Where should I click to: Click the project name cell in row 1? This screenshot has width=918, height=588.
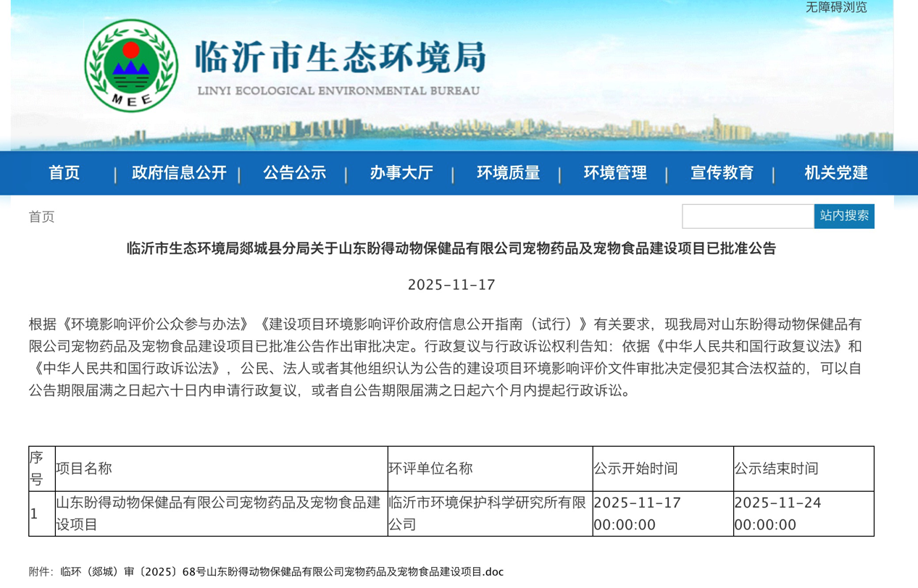pos(220,513)
